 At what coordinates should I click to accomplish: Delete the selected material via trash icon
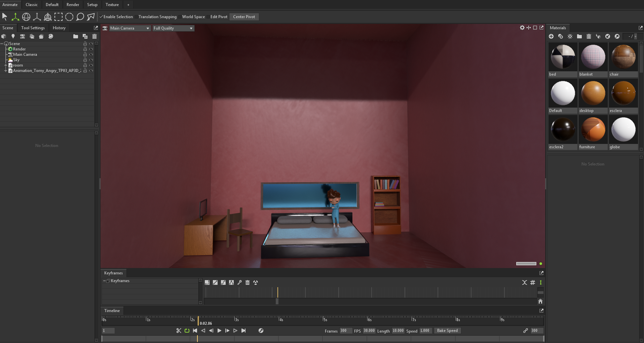click(x=589, y=36)
